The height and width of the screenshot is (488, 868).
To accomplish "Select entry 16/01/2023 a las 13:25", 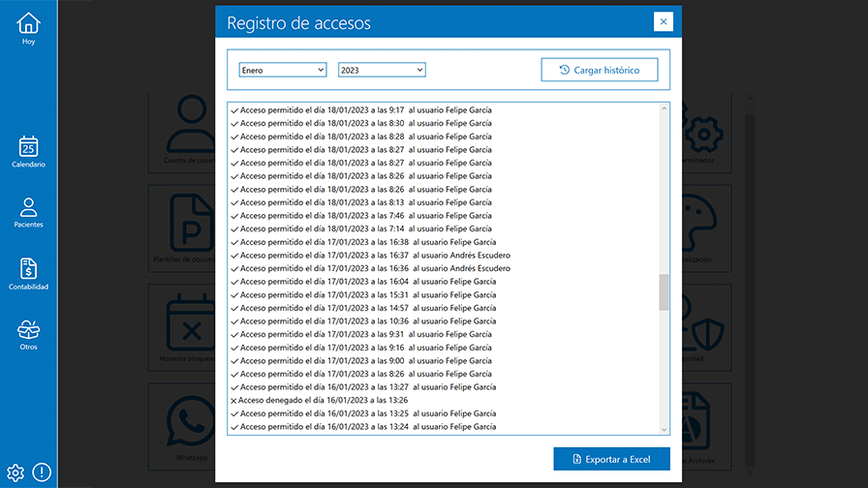I will coord(363,413).
